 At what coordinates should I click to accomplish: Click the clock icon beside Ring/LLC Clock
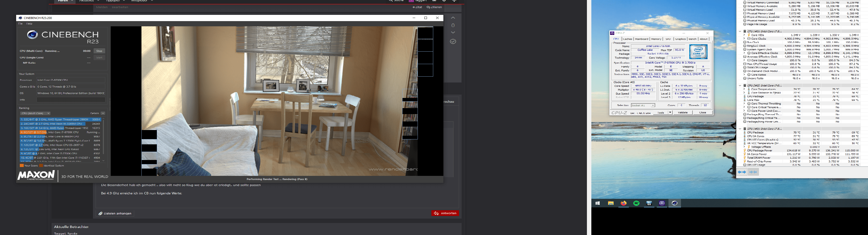(745, 46)
